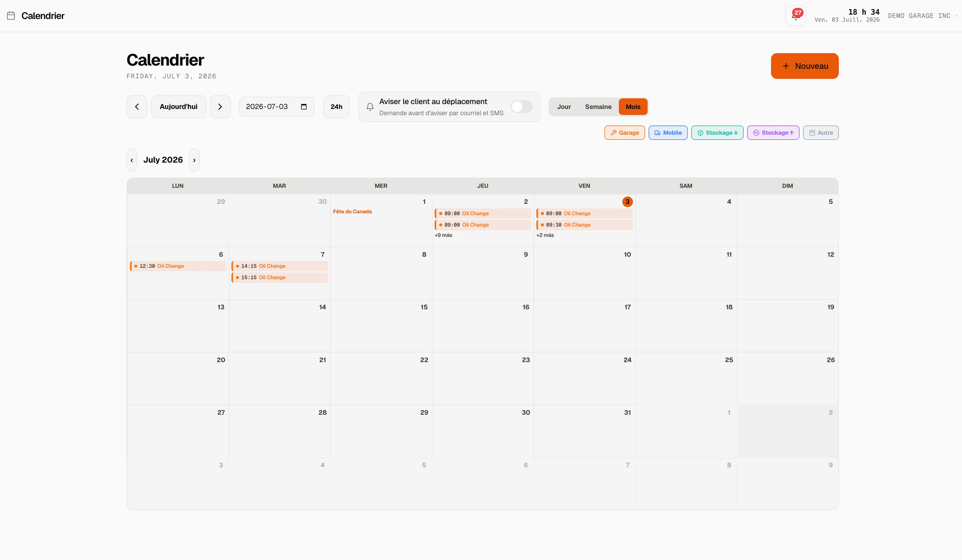Switch to the Jour view

tap(564, 107)
